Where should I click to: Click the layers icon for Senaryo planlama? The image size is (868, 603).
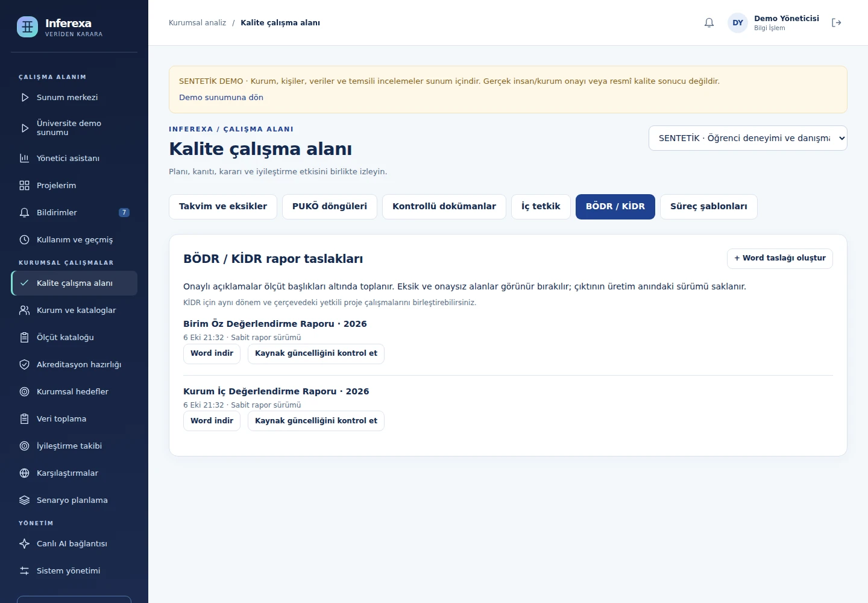(25, 500)
